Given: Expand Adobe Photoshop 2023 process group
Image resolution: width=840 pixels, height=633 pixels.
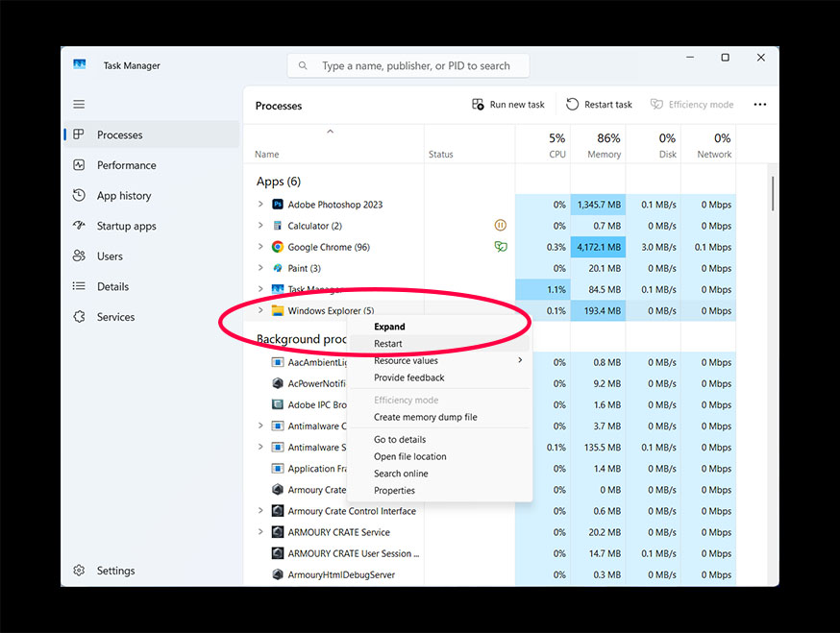Looking at the screenshot, I should (x=260, y=204).
